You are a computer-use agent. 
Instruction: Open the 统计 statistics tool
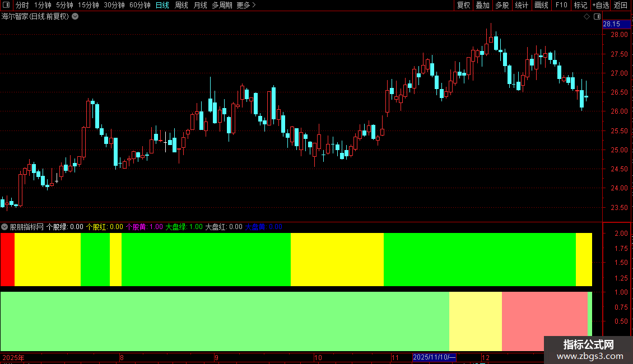coord(522,5)
